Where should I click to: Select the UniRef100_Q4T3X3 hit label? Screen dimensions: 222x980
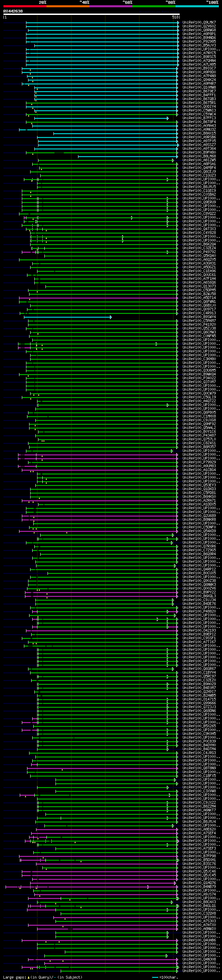tap(199, 229)
